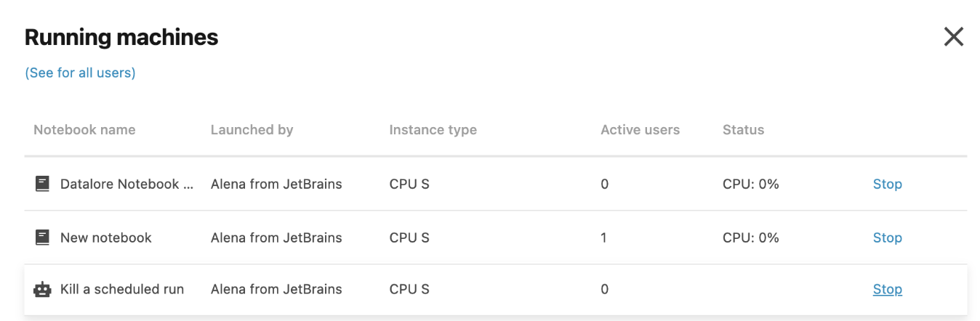Image resolution: width=980 pixels, height=321 pixels.
Task: Close the Running machines dialog
Action: tap(953, 37)
